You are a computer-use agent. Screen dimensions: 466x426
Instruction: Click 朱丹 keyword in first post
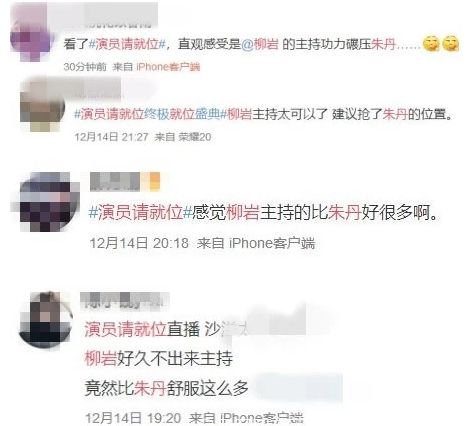(383, 44)
